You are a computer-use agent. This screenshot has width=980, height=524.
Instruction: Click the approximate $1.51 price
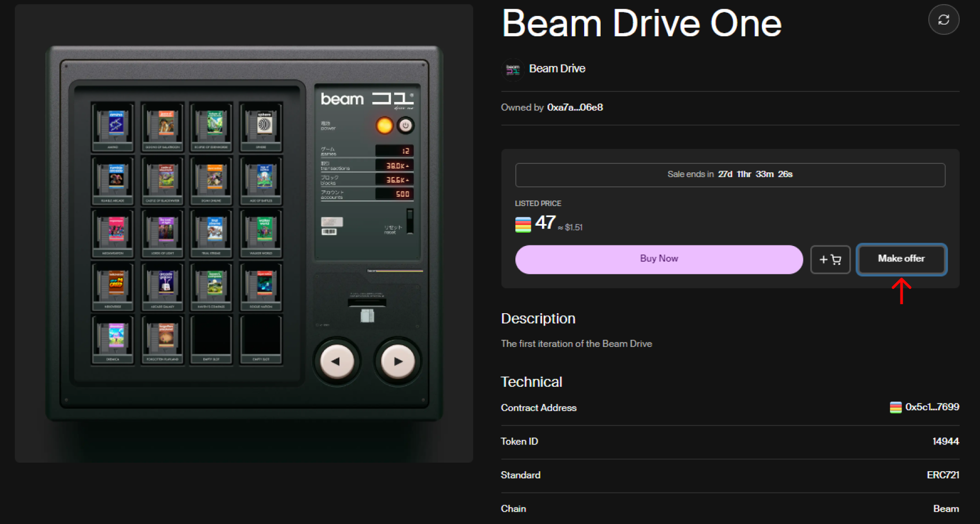coord(570,227)
